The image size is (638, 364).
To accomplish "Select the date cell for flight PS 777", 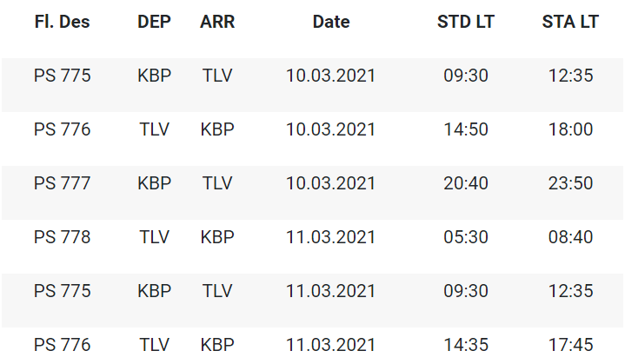I will coord(331,183).
